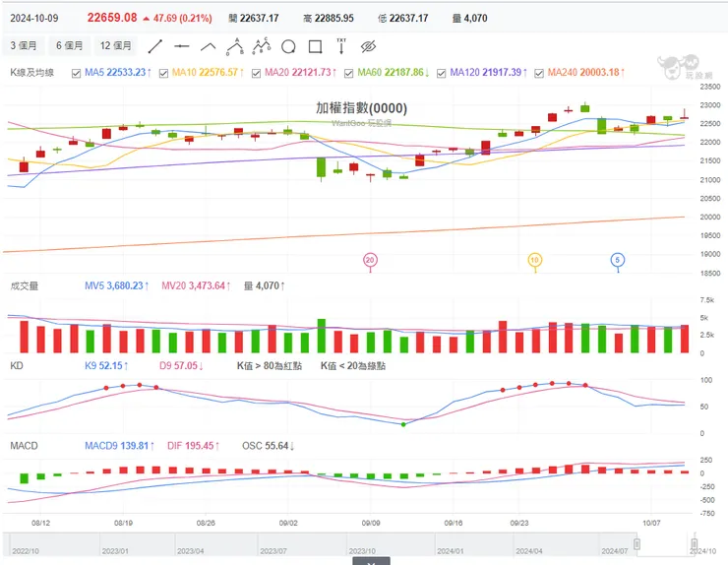Uncheck the MA20 moving average checkbox
The image size is (728, 565).
pyautogui.click(x=256, y=73)
